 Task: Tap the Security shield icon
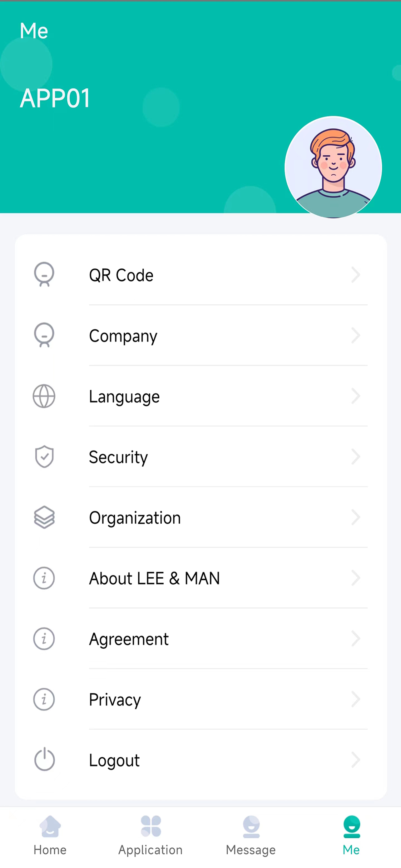coord(44,456)
